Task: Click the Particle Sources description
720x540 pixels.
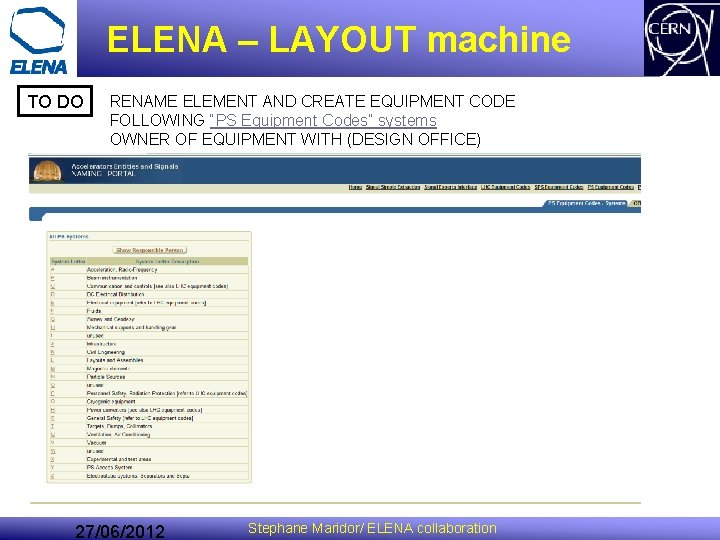Action: tap(106, 377)
